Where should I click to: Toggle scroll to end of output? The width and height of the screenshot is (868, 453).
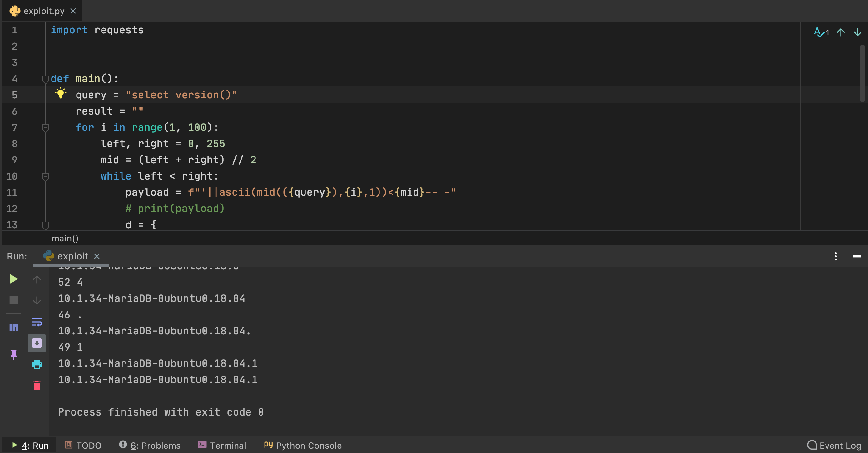(37, 343)
